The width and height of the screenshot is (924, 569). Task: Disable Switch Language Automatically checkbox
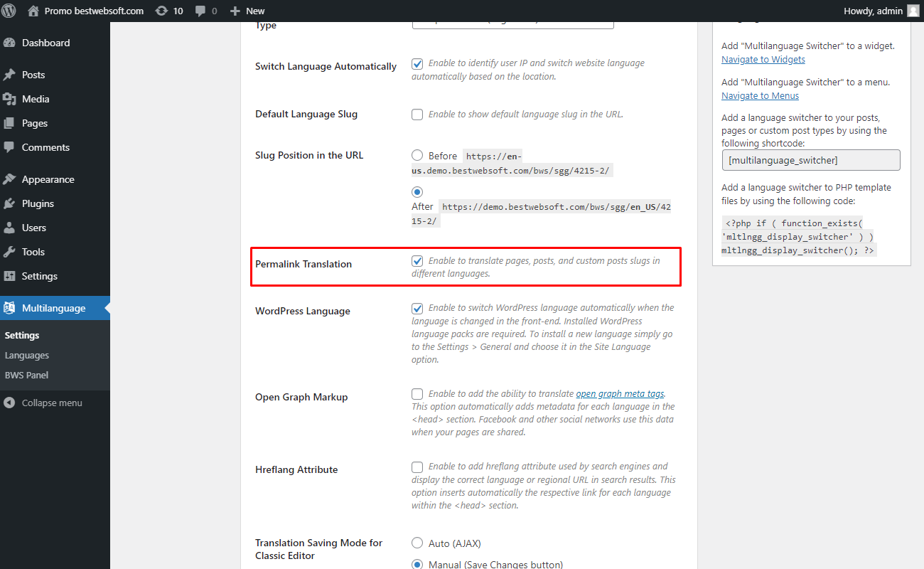coord(417,63)
